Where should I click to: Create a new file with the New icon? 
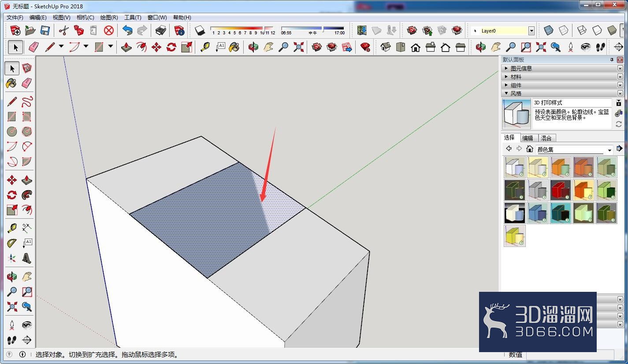[15, 30]
